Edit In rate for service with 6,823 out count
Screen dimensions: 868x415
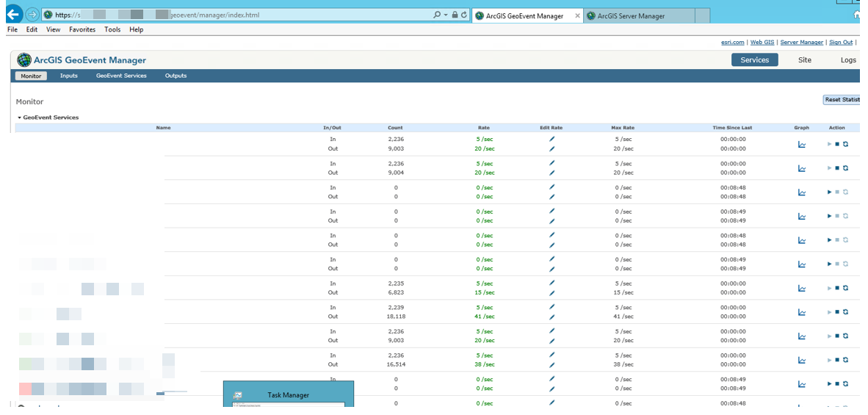pos(551,284)
